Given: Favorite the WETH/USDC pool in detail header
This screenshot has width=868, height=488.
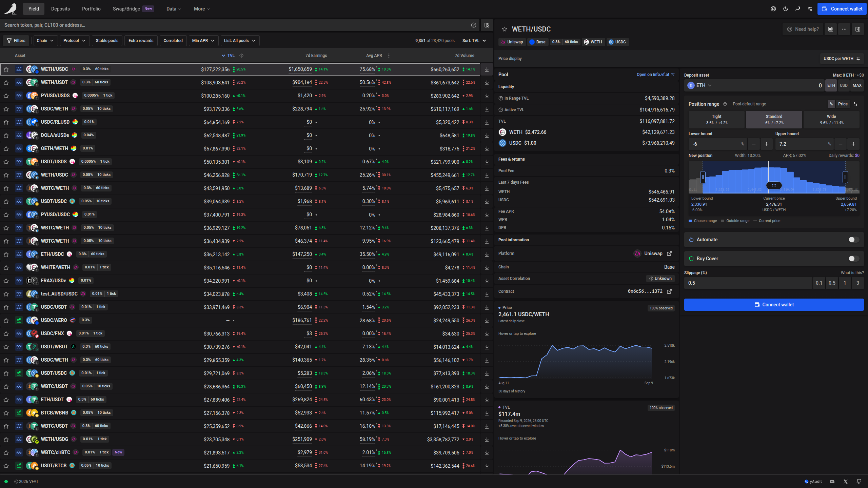Looking at the screenshot, I should coord(505,29).
